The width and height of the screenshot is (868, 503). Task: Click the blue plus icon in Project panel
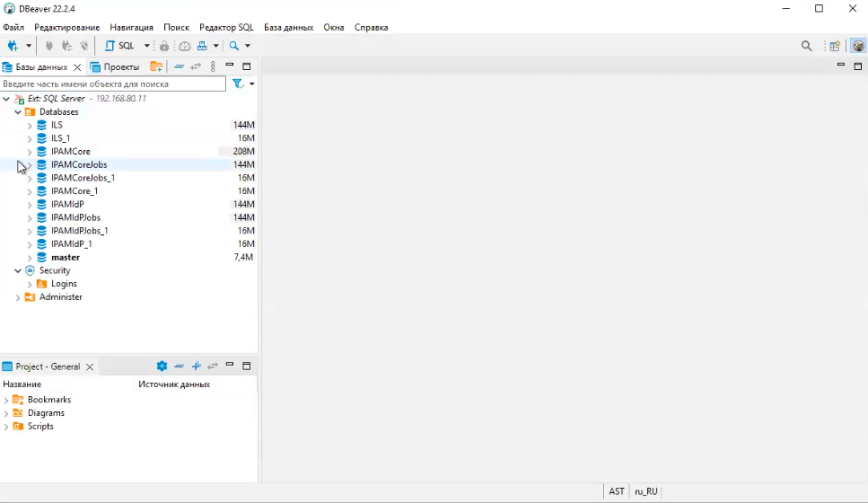[x=196, y=366]
